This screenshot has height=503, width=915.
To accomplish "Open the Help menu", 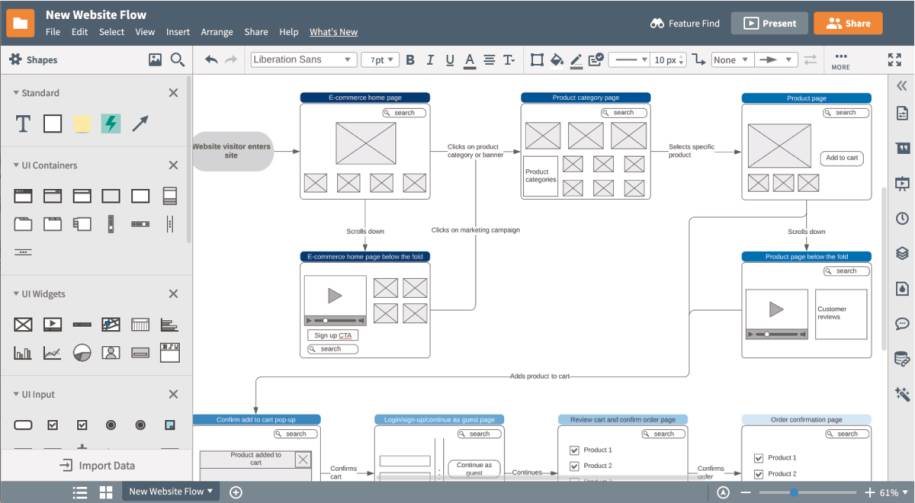I will 289,32.
